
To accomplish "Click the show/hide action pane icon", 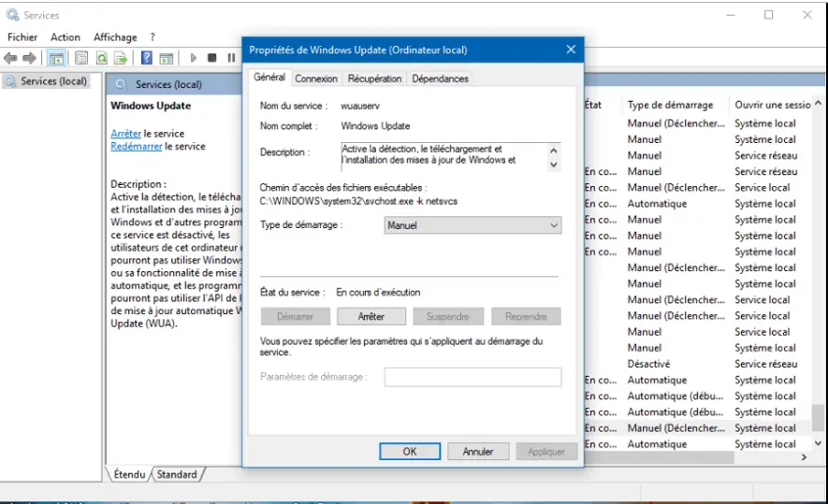I will point(167,58).
